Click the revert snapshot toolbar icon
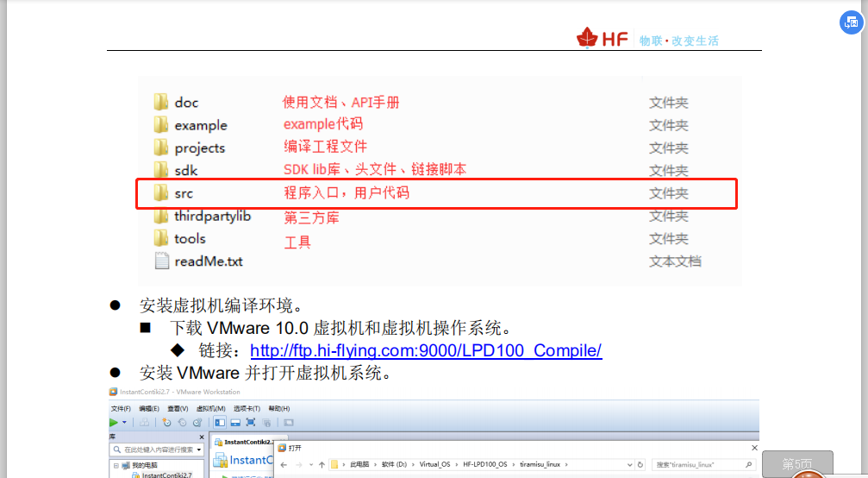 (182, 423)
